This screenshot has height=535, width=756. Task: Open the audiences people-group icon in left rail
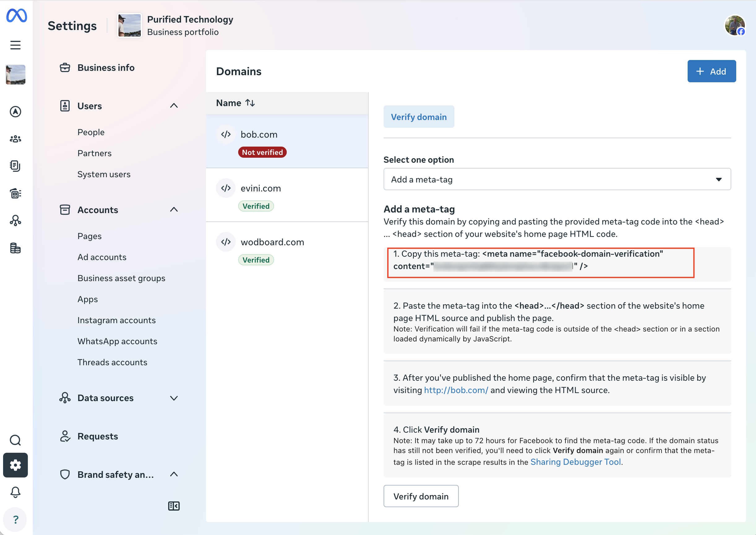tap(15, 139)
